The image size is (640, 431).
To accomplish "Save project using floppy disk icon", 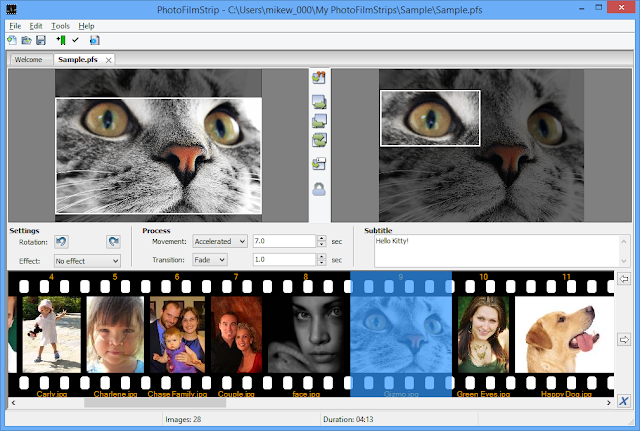I will click(41, 40).
